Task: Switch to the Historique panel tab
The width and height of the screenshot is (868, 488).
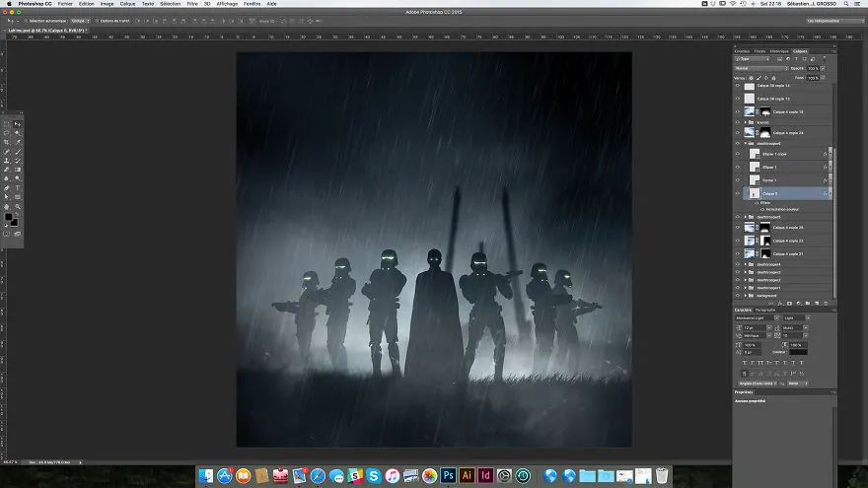Action: 779,51
